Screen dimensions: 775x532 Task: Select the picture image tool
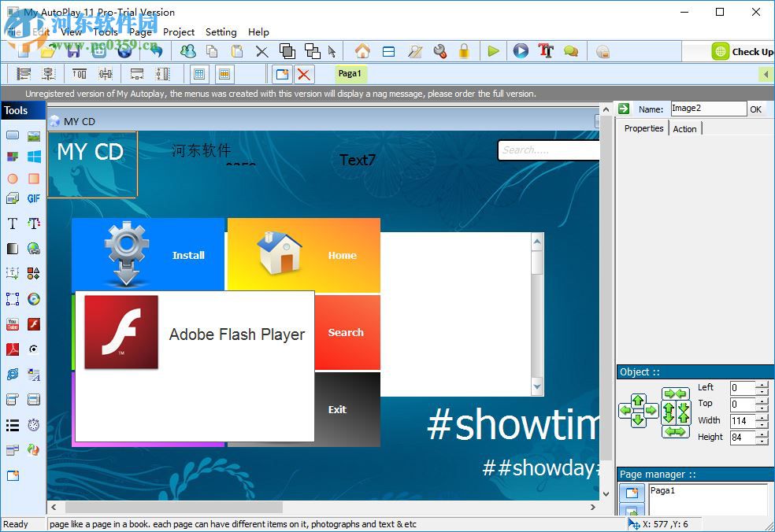click(34, 136)
